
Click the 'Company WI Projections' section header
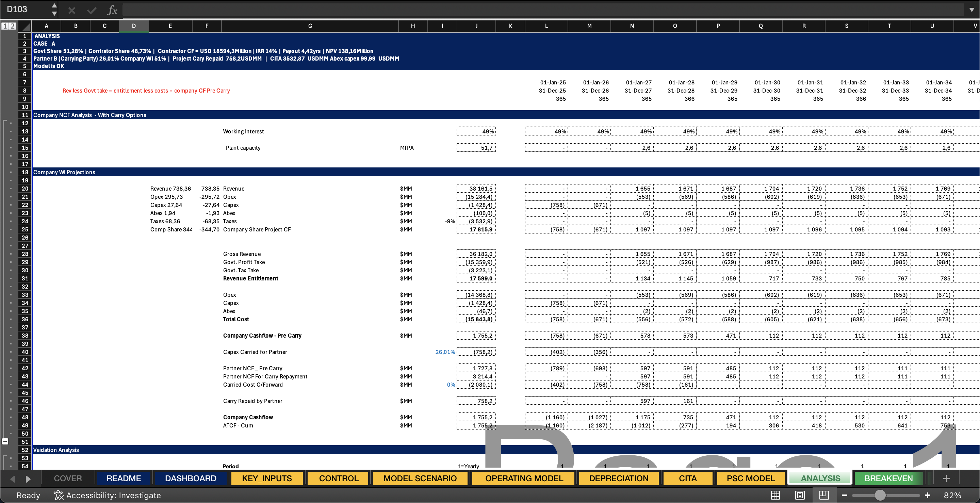[x=64, y=172]
